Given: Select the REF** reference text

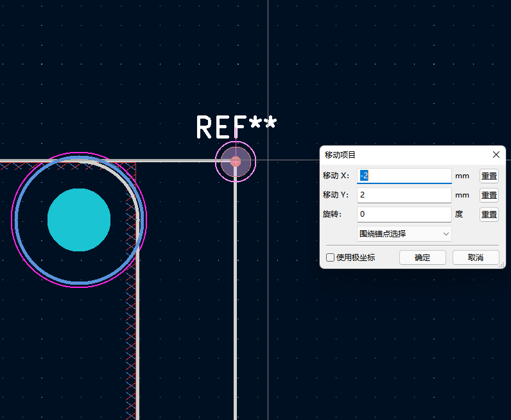Looking at the screenshot, I should [x=236, y=127].
